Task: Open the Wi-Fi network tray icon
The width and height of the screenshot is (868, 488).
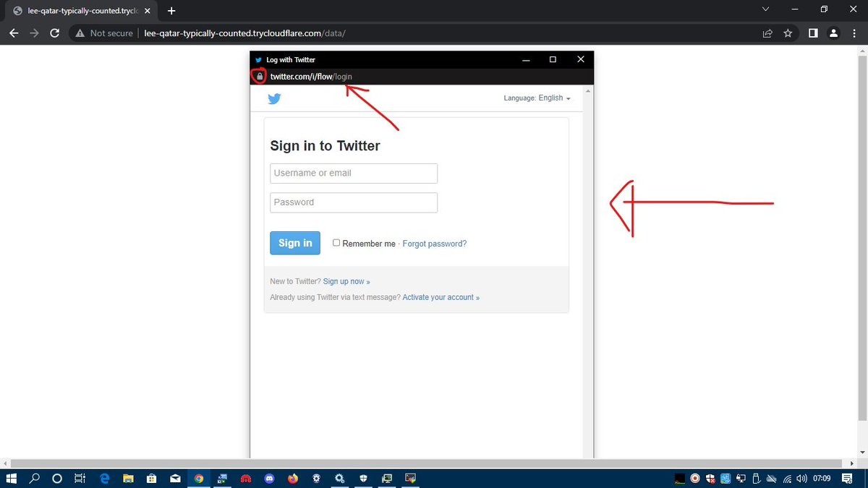Action: pyautogui.click(x=786, y=478)
